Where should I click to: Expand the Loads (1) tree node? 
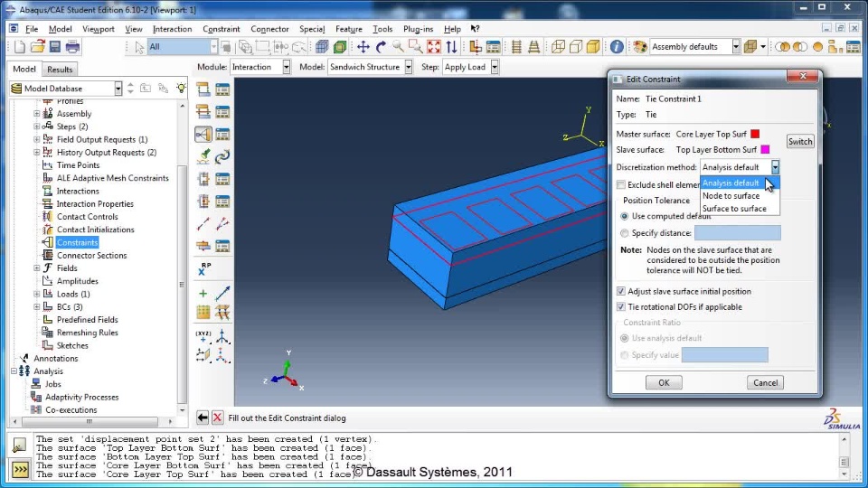pos(36,294)
